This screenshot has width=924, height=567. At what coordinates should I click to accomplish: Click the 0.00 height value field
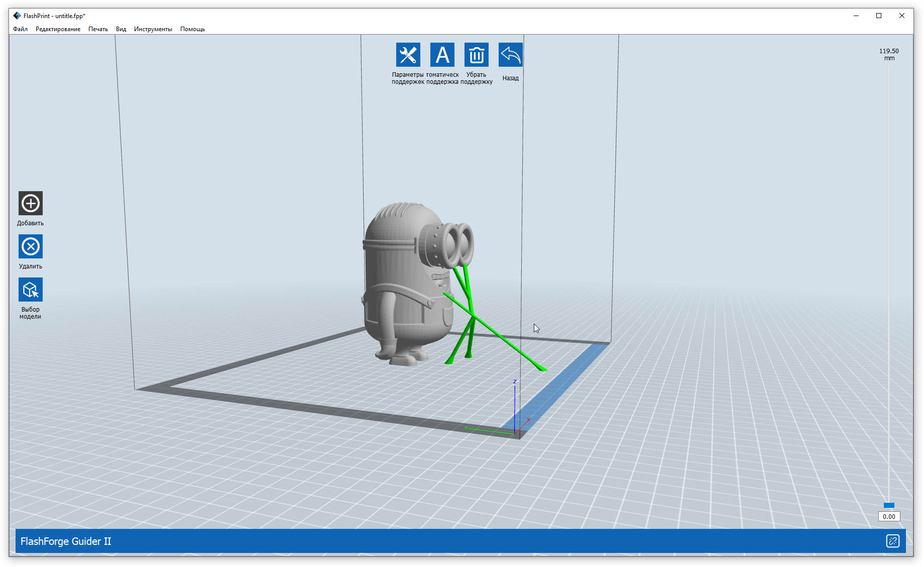(889, 516)
